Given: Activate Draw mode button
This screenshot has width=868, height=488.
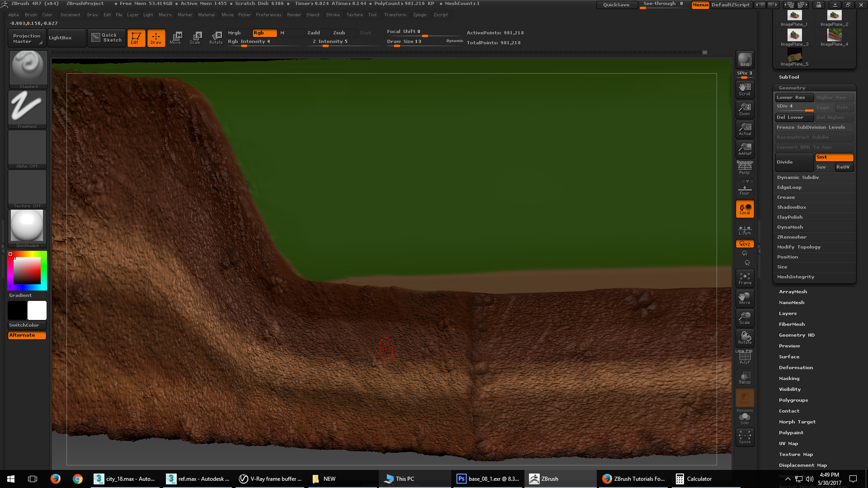Looking at the screenshot, I should 156,38.
